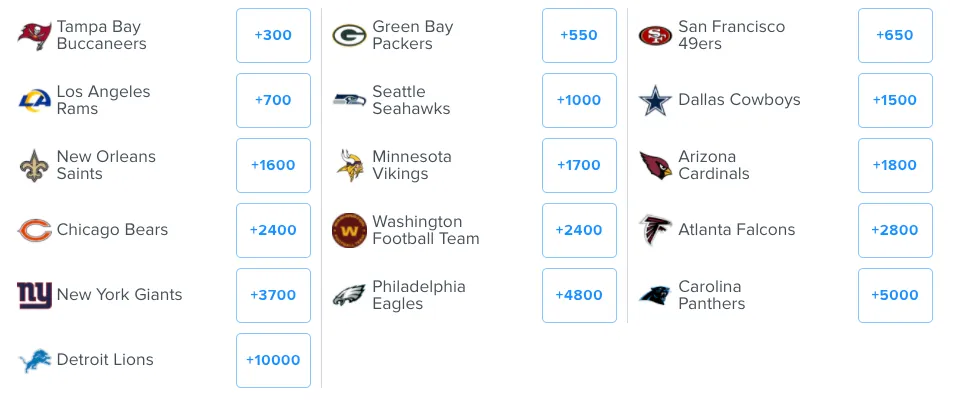Click the Tampa Bay Buccaneers logo
Viewport: 953px width, 405px height.
35,36
